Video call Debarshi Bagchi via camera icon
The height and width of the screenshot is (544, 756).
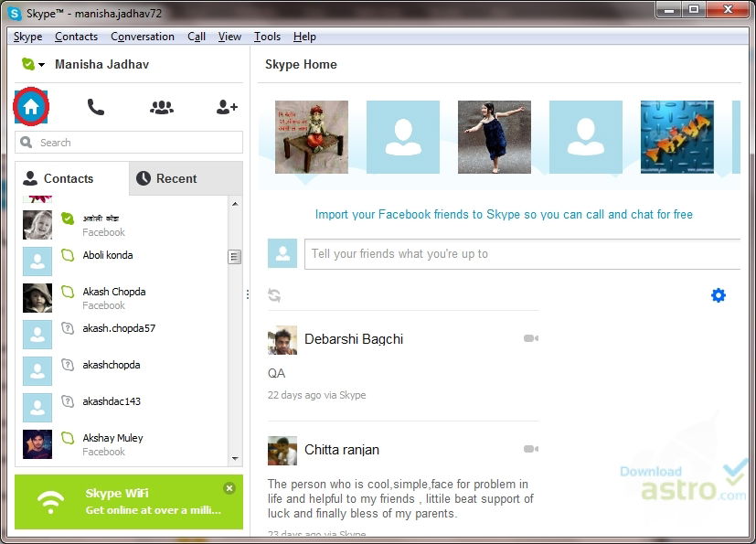tap(531, 338)
